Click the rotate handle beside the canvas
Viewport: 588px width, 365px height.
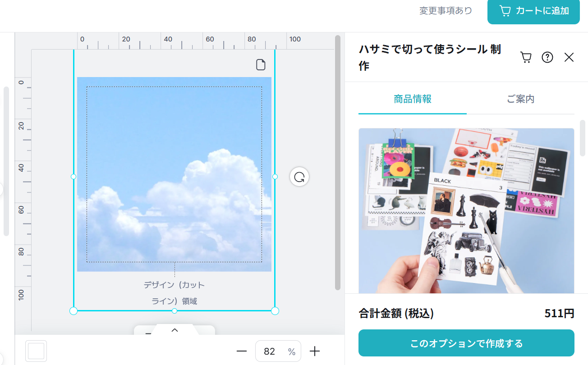click(299, 177)
